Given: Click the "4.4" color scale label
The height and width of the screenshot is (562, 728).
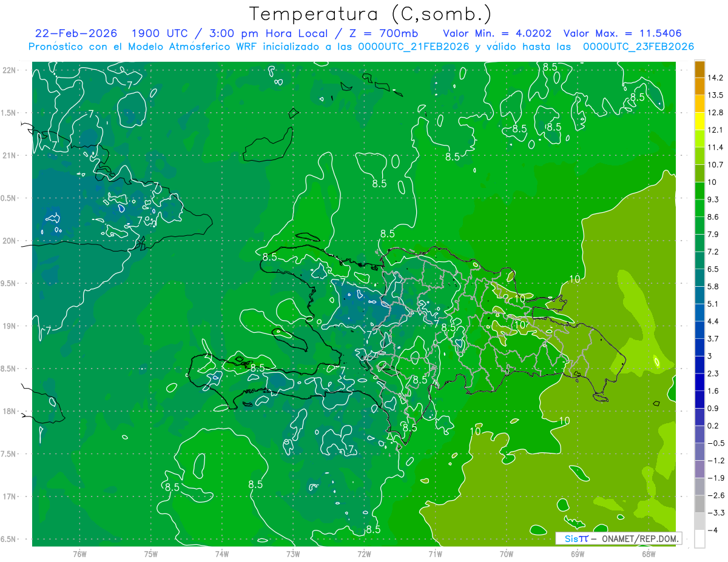Looking at the screenshot, I should click(713, 321).
